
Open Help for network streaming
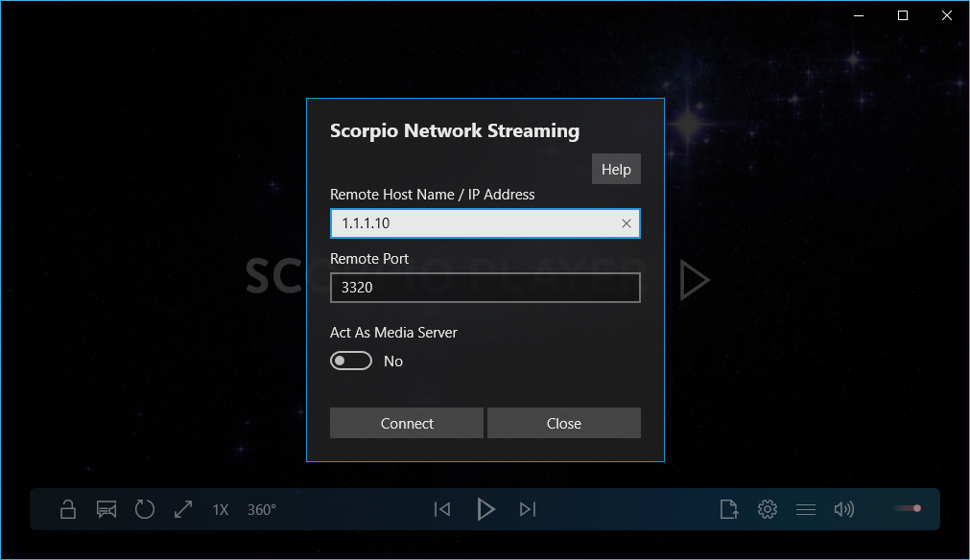click(616, 169)
